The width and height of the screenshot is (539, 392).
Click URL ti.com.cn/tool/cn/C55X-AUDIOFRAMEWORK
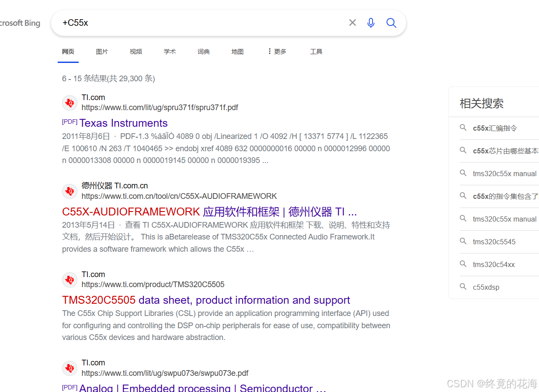tap(179, 196)
